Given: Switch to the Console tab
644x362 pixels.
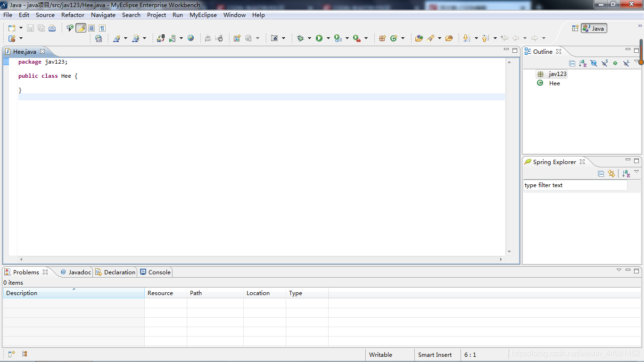Looking at the screenshot, I should [x=156, y=272].
